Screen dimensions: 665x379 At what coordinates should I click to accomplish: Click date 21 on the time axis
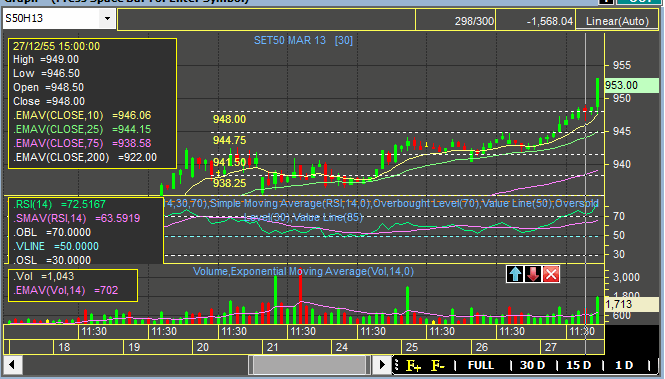(x=272, y=347)
